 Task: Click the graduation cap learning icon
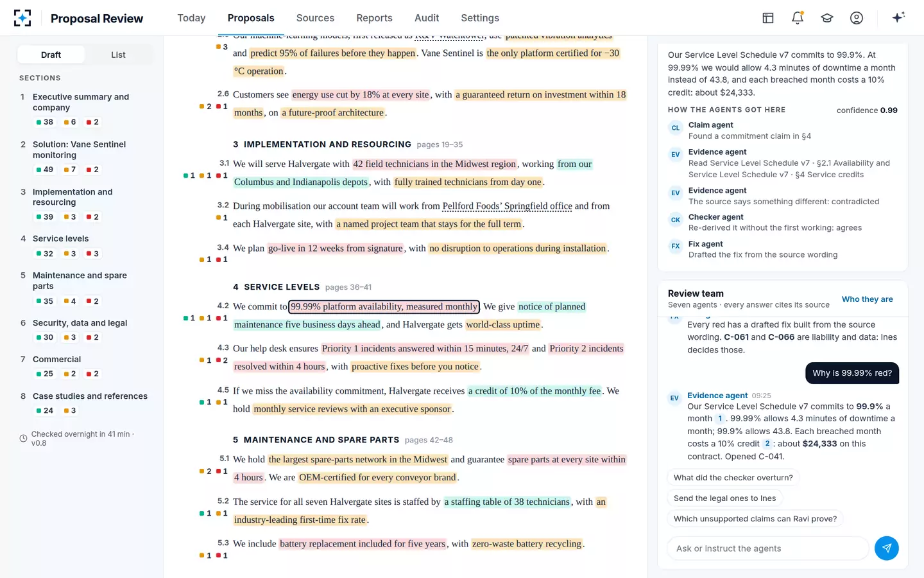(827, 18)
